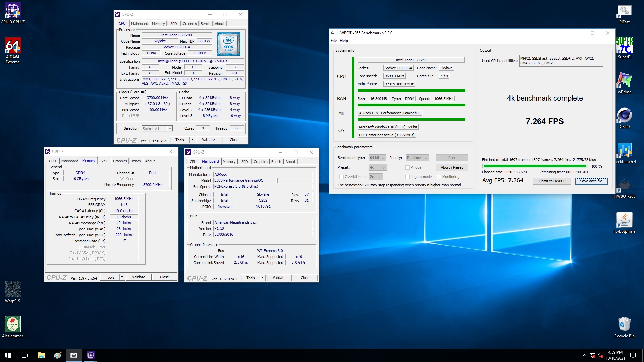The image size is (644, 362).
Task: Launch the wPrime desktop shortcut
Action: (624, 83)
